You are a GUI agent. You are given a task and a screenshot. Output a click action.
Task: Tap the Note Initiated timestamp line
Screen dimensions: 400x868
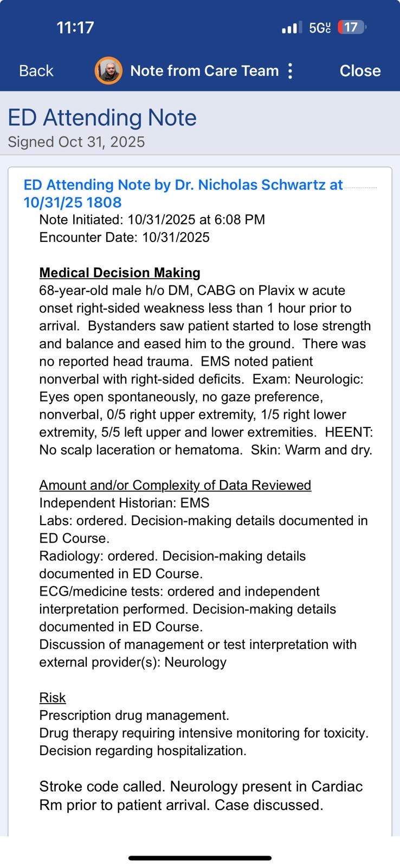(x=152, y=219)
